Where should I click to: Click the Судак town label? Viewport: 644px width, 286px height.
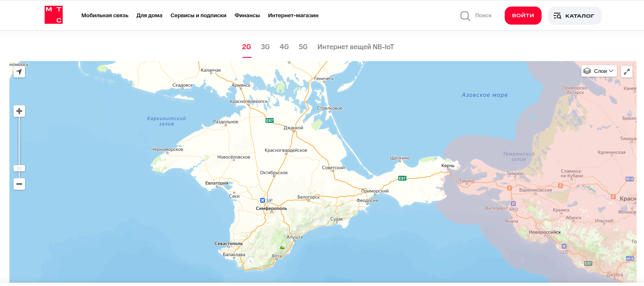pos(337,219)
